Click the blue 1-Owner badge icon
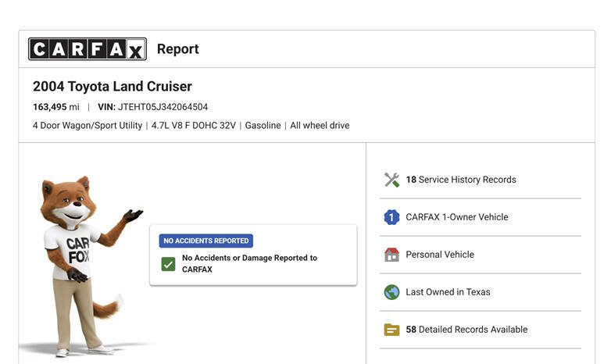Image resolution: width=611 pixels, height=364 pixels. (391, 217)
